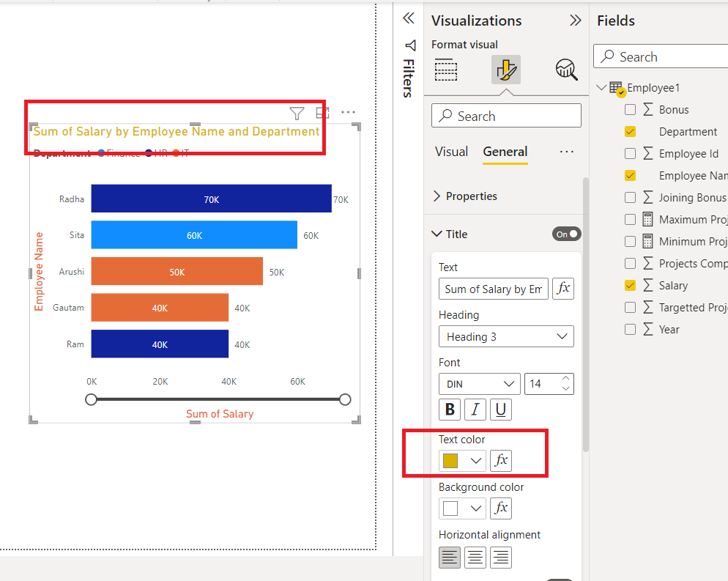Viewport: 728px width, 581px height.
Task: Click the sigma icon next to Bonus
Action: pos(648,110)
